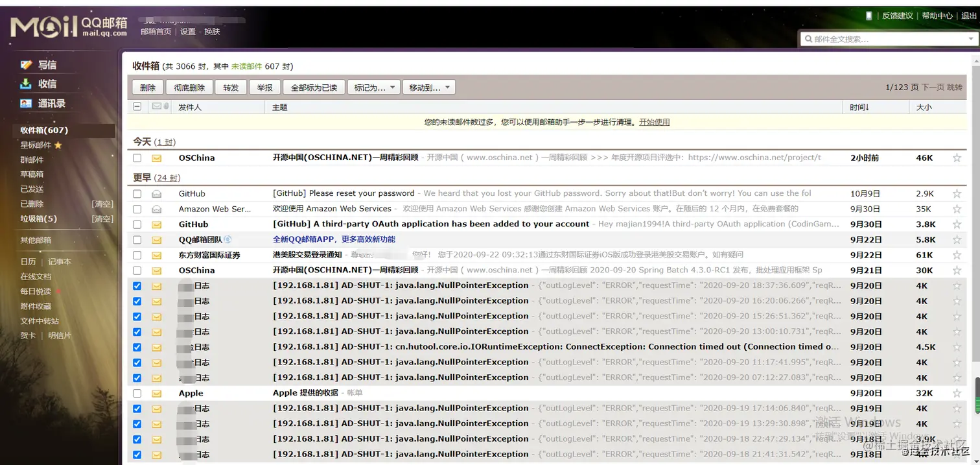Uncheck the IORuntimeException log mail
This screenshot has height=465, width=980.
pyautogui.click(x=137, y=347)
